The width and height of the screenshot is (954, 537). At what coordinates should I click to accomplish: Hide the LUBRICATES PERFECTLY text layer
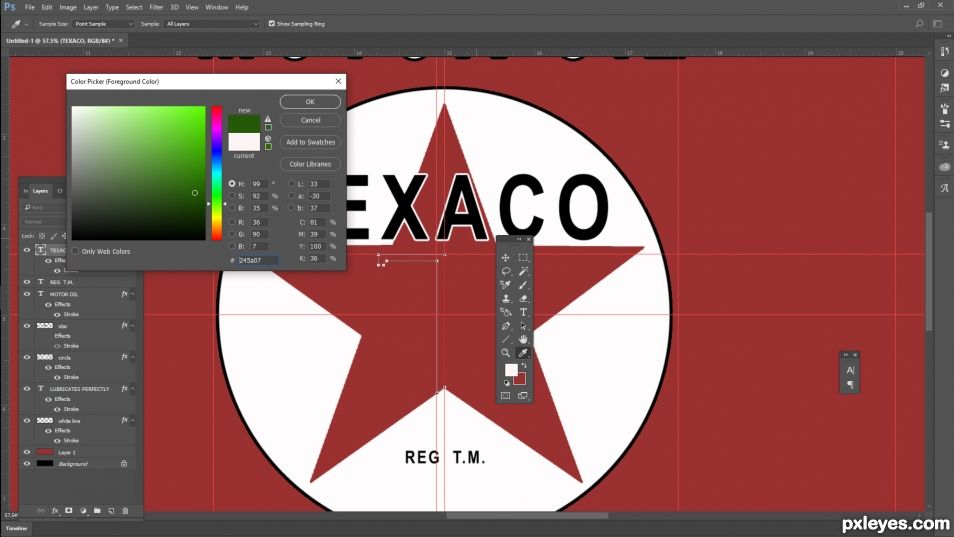[x=27, y=388]
